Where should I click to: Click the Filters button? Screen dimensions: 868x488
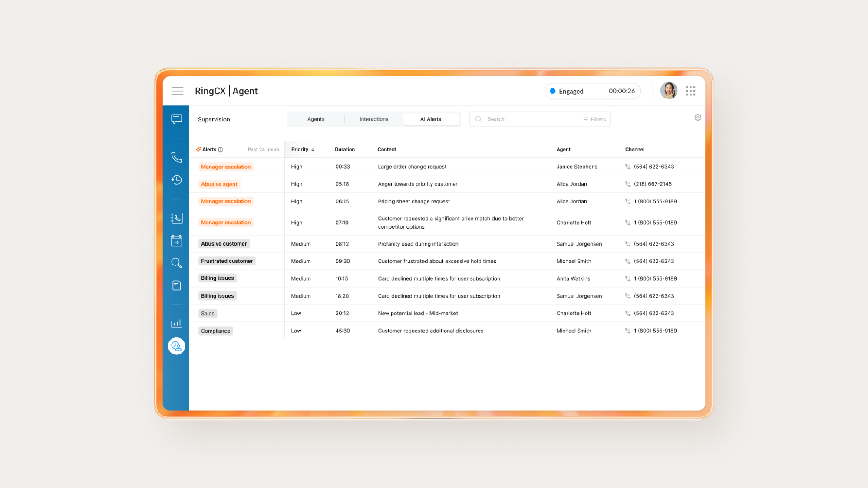[594, 118]
